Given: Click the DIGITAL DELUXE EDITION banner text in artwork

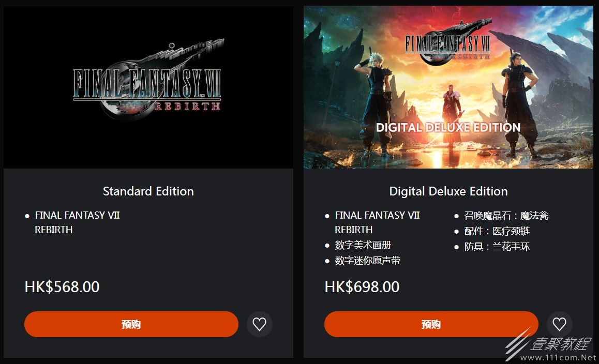Looking at the screenshot, I should pyautogui.click(x=448, y=128).
